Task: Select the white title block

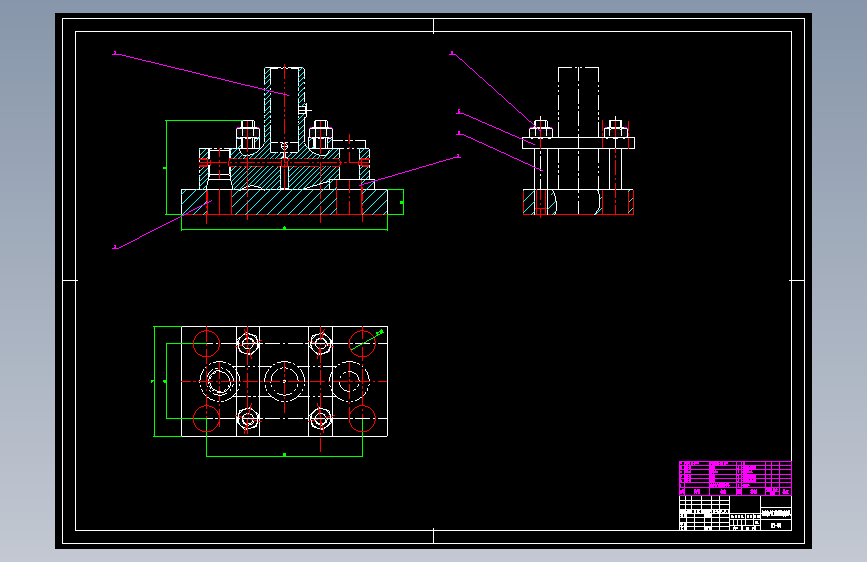Action: tap(735, 513)
